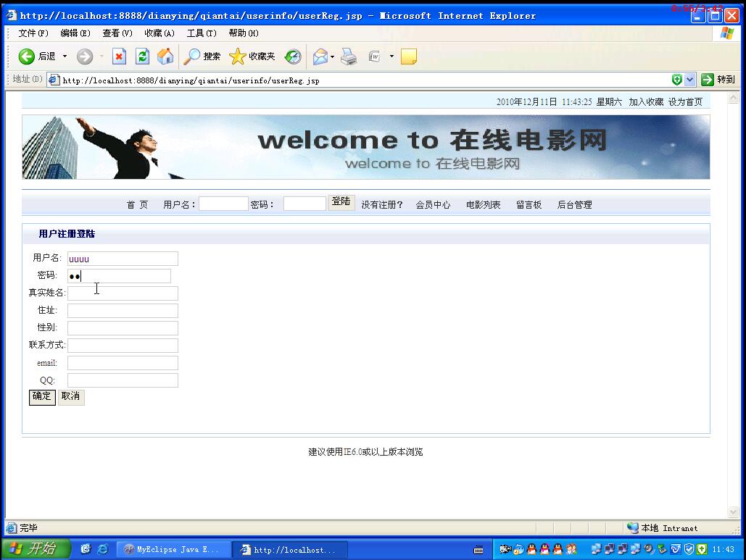Click the http://localhost taskbar button
Viewport: 746px width, 560px height.
point(290,550)
